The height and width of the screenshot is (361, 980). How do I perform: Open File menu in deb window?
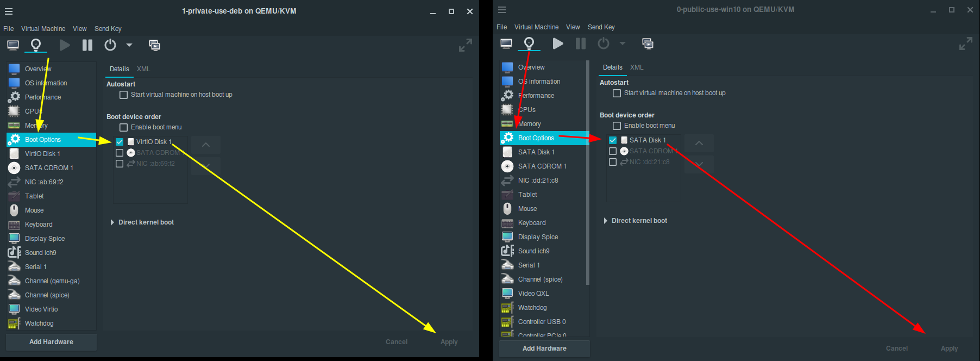[x=9, y=29]
